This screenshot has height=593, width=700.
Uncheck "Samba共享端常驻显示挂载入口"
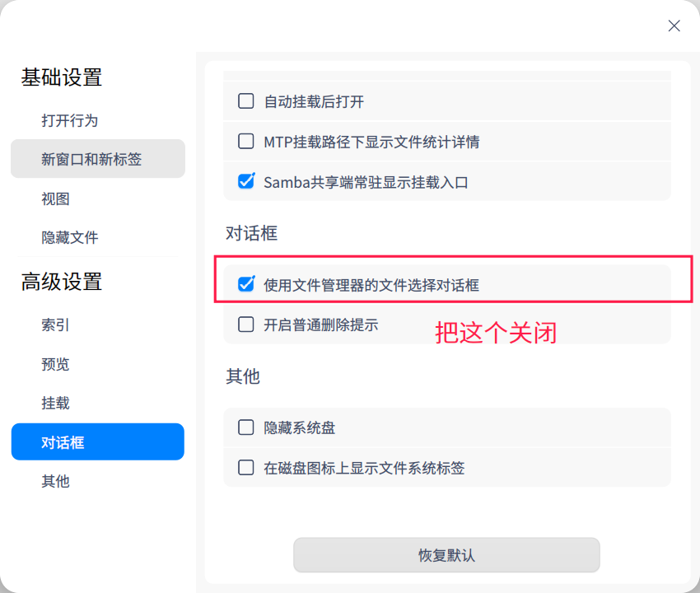[245, 181]
